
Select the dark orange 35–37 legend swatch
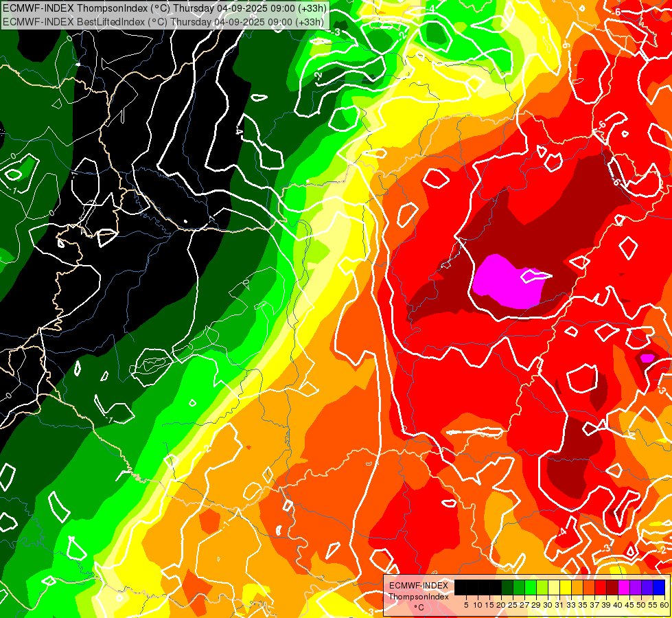coord(589,587)
